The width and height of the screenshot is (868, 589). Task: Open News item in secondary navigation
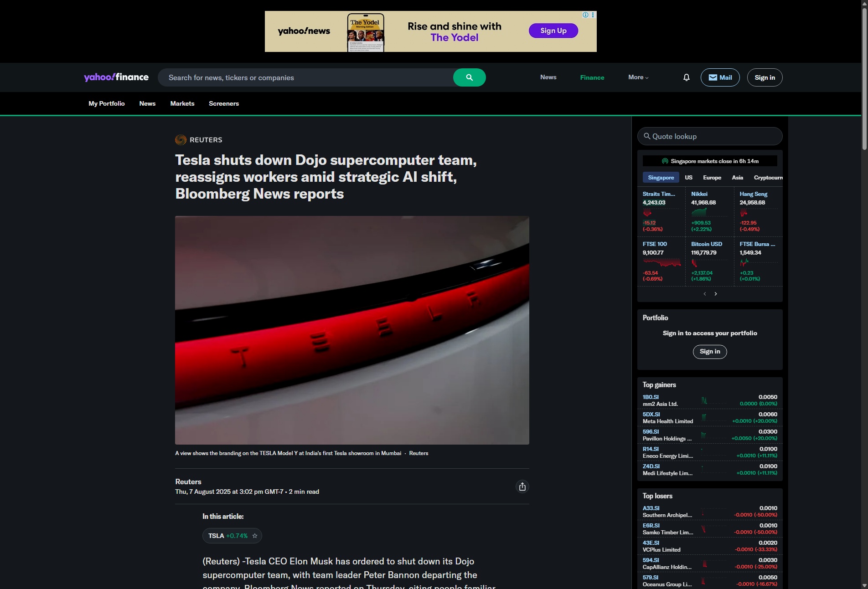[x=147, y=103]
